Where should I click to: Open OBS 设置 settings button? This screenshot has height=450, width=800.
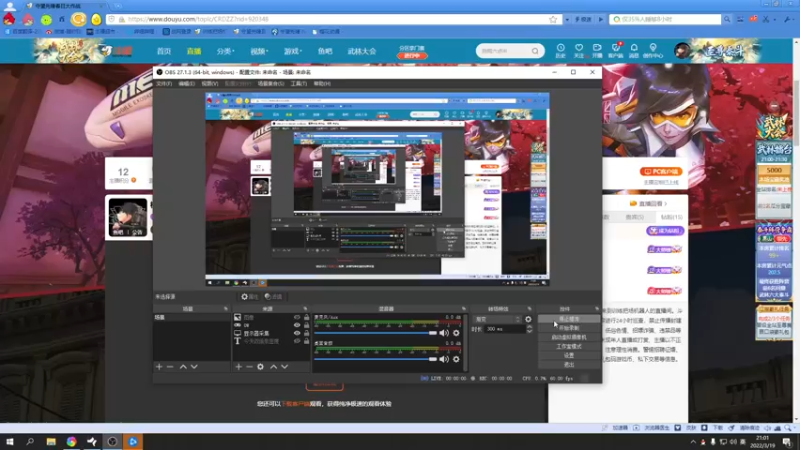[569, 356]
